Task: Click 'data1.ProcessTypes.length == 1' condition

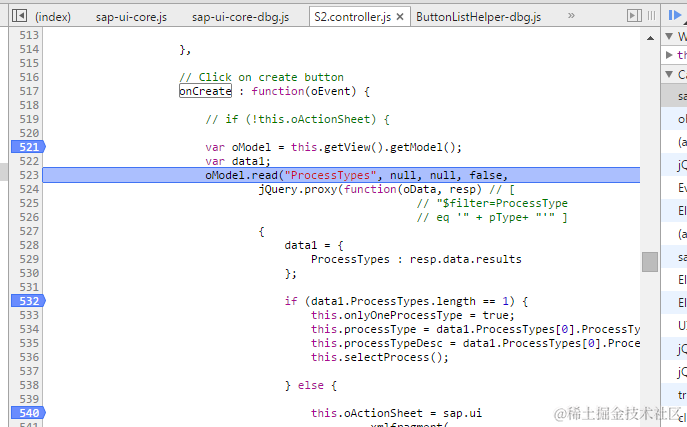Action: pos(410,301)
